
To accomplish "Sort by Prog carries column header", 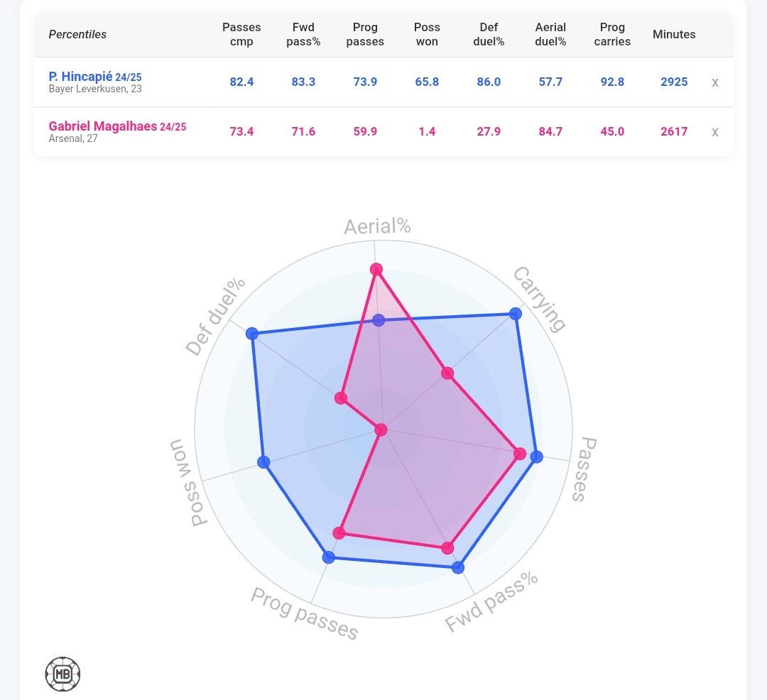I will [x=612, y=34].
